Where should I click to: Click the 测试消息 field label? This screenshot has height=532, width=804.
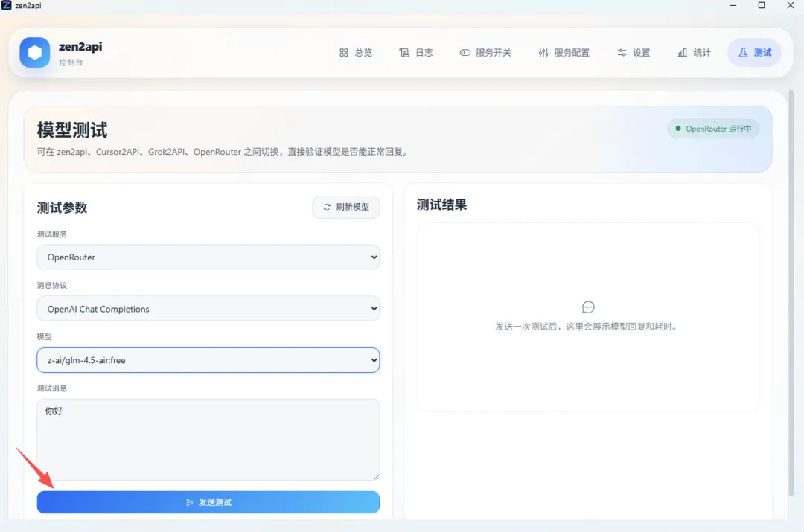(52, 388)
